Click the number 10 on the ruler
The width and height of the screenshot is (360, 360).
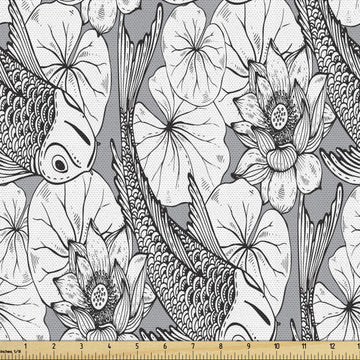[x=277, y=346]
